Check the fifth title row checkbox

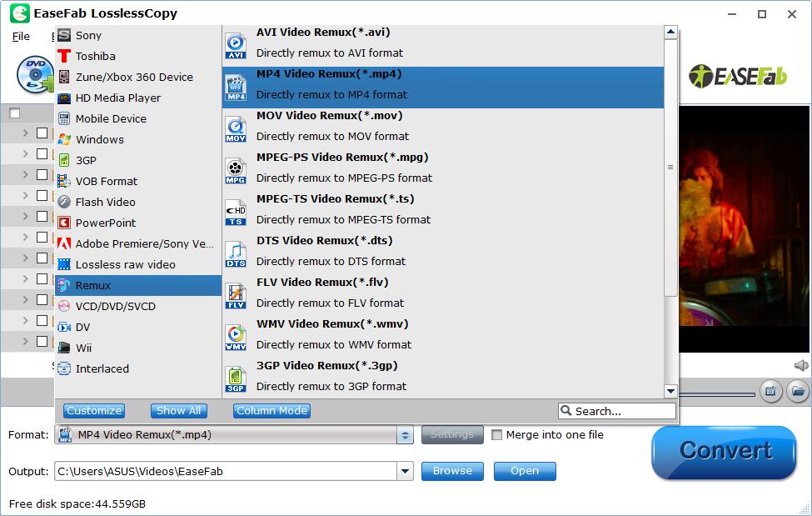coord(42,216)
